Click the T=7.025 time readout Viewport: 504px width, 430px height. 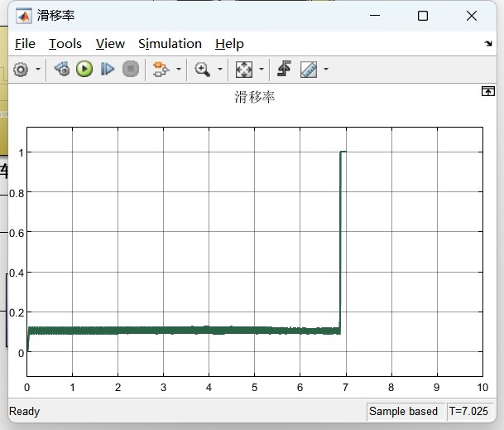click(x=468, y=411)
